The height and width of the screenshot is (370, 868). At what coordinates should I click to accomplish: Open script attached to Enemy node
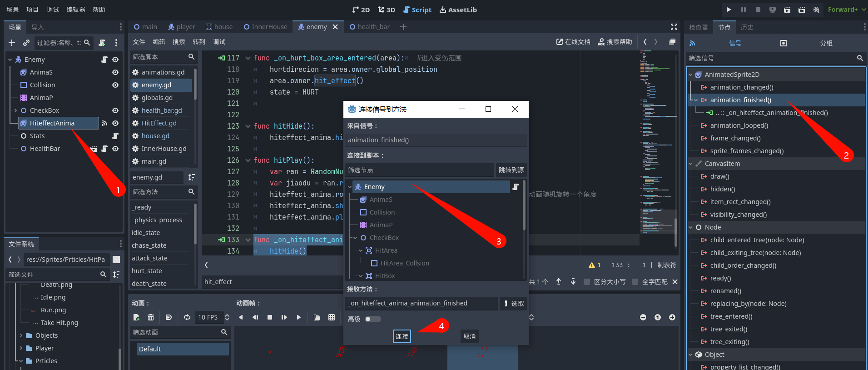[x=104, y=60]
